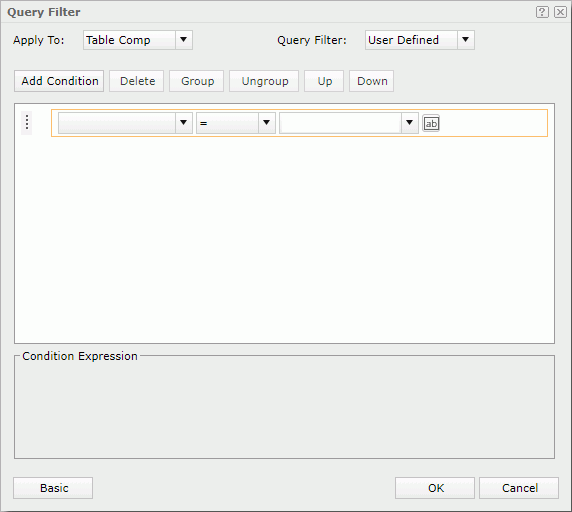This screenshot has height=512, width=572.
Task: Cancel the Query Filter dialog
Action: [519, 488]
